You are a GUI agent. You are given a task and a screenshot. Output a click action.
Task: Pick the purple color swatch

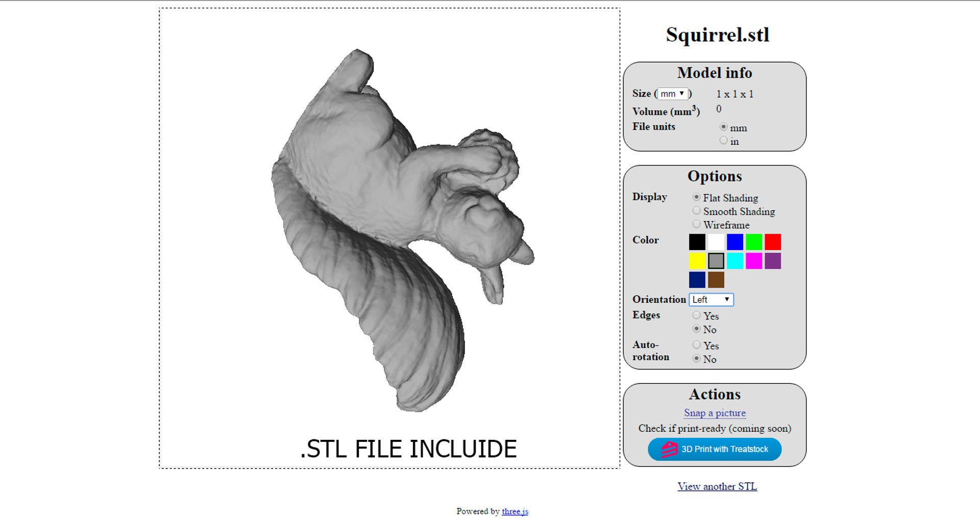point(773,261)
